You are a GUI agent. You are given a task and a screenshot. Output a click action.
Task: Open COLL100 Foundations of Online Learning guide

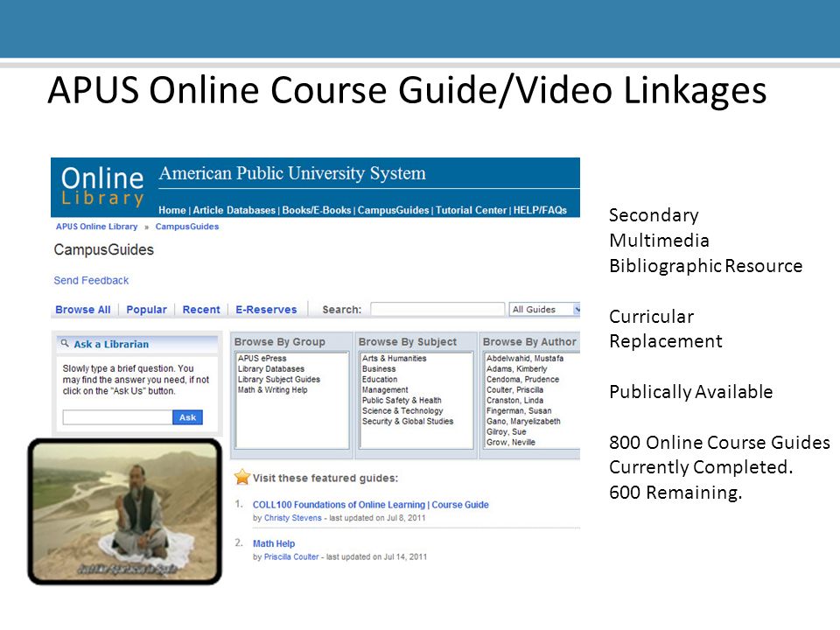(371, 505)
